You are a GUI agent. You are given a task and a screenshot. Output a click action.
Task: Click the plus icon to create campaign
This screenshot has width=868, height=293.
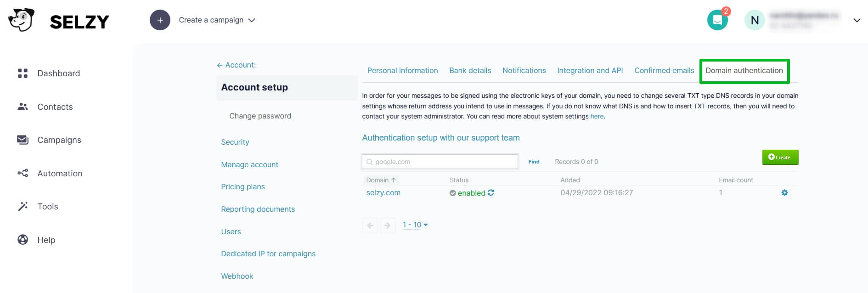click(160, 20)
